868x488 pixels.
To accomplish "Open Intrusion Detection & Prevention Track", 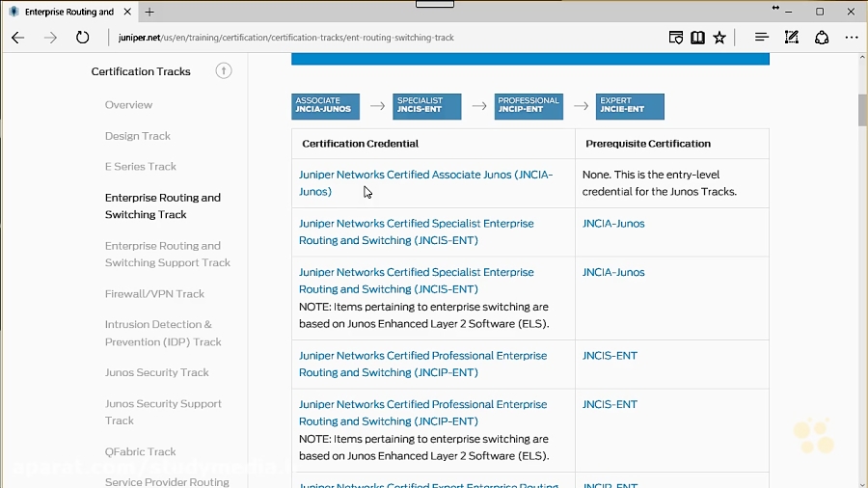I will pyautogui.click(x=163, y=333).
